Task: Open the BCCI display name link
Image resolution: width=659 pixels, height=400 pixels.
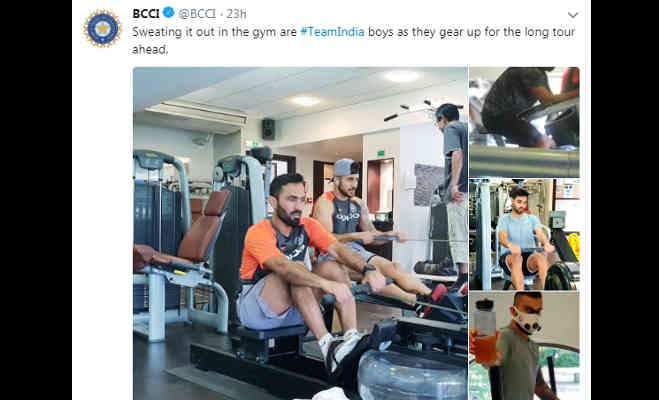Action: [146, 13]
